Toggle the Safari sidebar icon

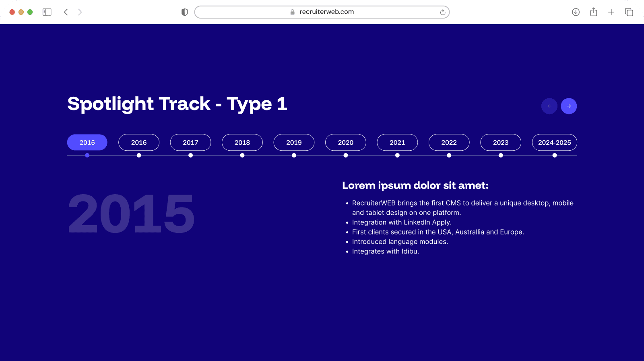click(x=47, y=12)
